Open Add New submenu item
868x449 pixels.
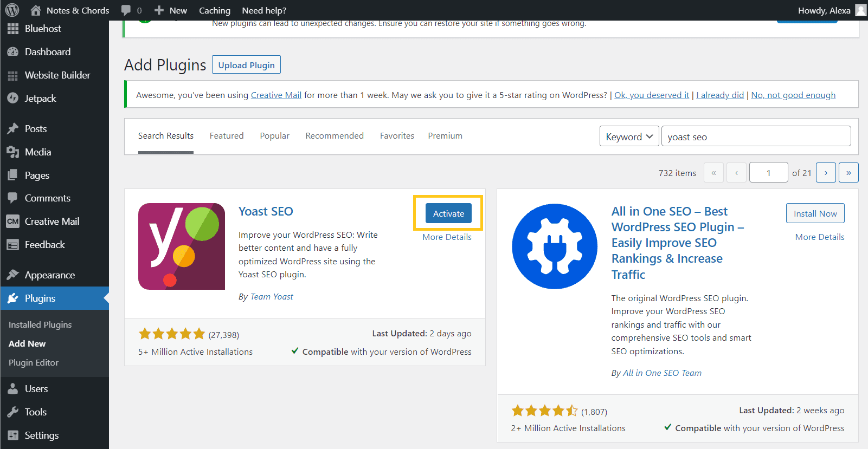(27, 344)
